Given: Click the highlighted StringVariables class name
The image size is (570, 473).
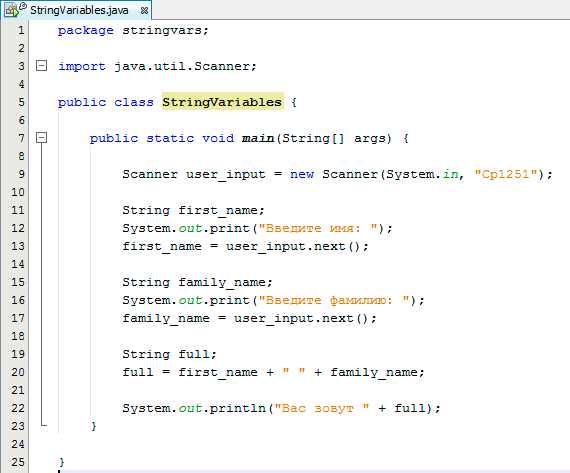Looking at the screenshot, I should pos(222,102).
